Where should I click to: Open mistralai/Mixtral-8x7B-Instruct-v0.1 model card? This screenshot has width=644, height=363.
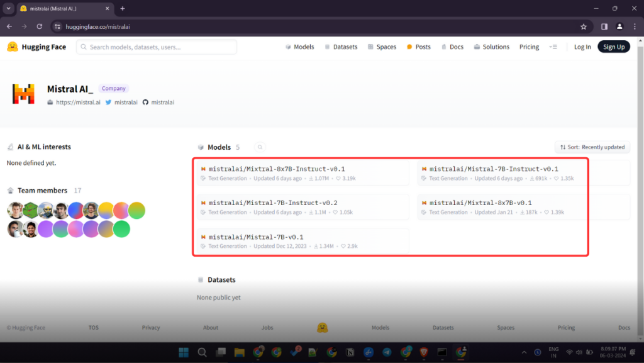[277, 169]
